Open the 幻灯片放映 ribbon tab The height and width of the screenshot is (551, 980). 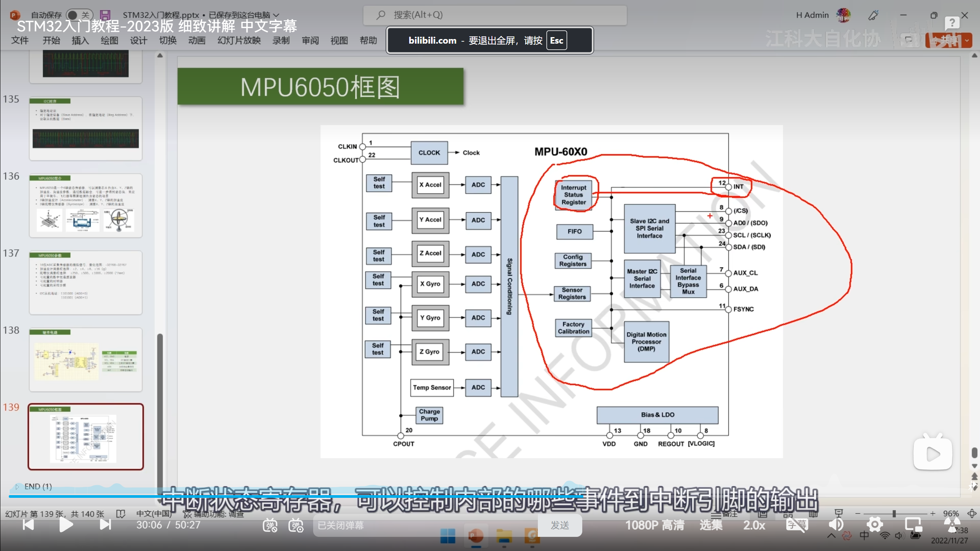click(239, 41)
